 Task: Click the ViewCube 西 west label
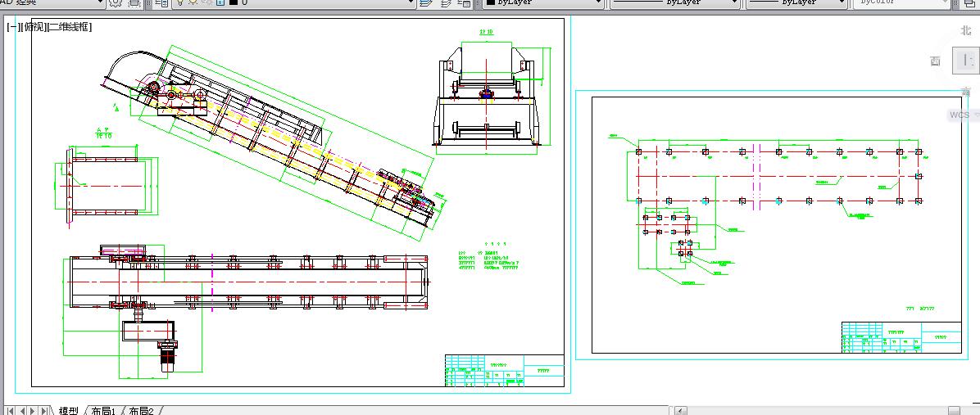[935, 61]
